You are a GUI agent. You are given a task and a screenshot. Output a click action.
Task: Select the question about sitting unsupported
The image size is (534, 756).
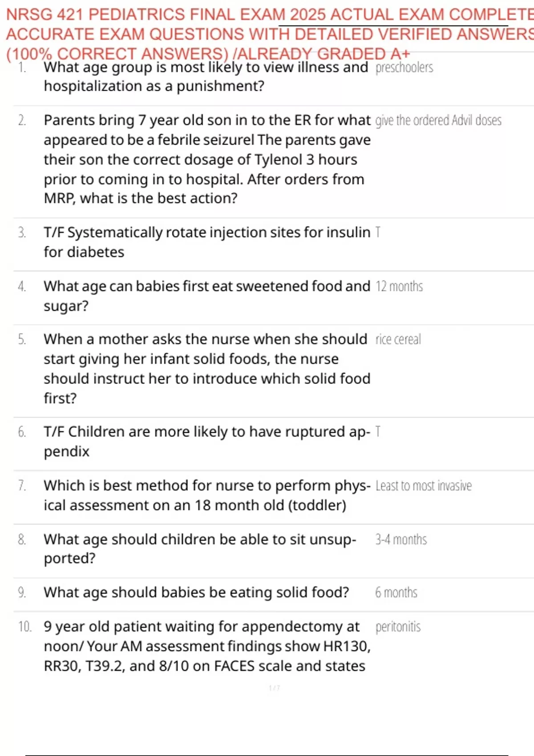200,549
